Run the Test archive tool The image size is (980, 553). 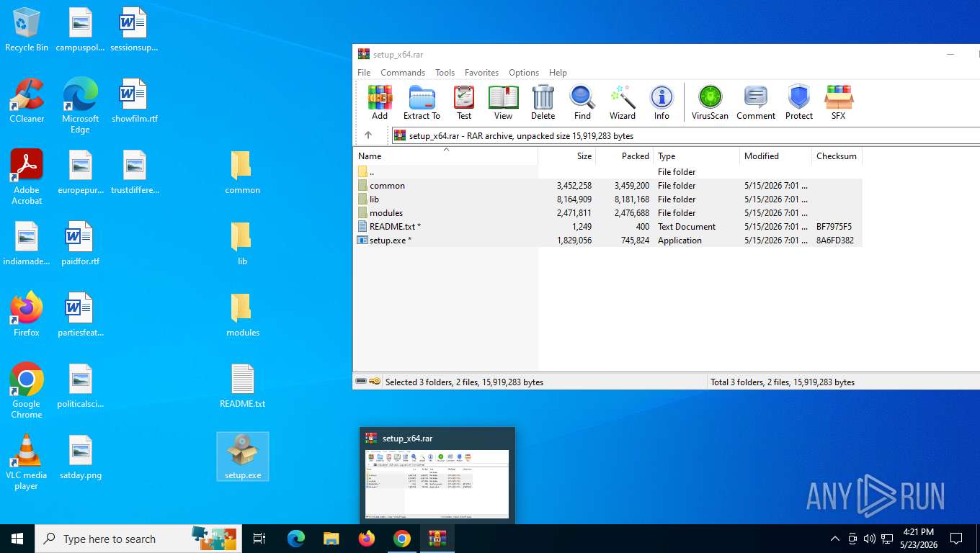(464, 102)
